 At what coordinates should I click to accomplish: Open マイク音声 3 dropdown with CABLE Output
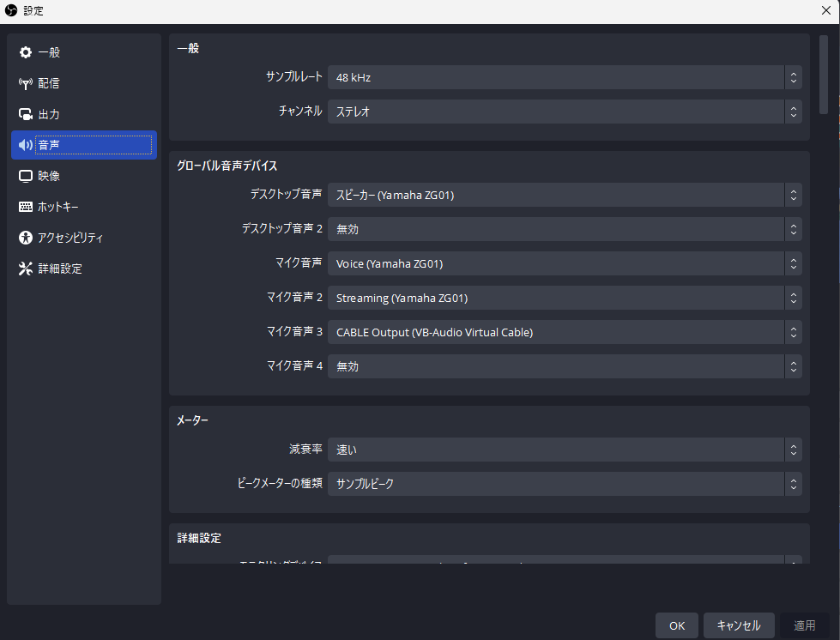565,332
